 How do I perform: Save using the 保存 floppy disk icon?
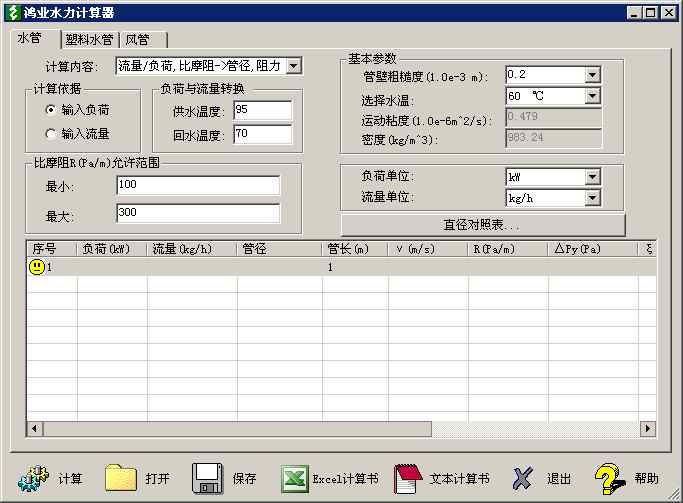pos(207,478)
